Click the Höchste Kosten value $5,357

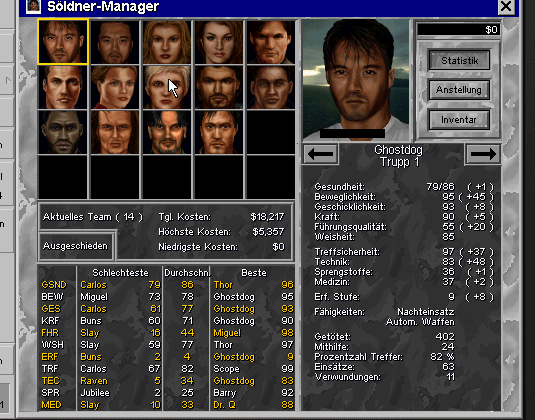pyautogui.click(x=268, y=232)
